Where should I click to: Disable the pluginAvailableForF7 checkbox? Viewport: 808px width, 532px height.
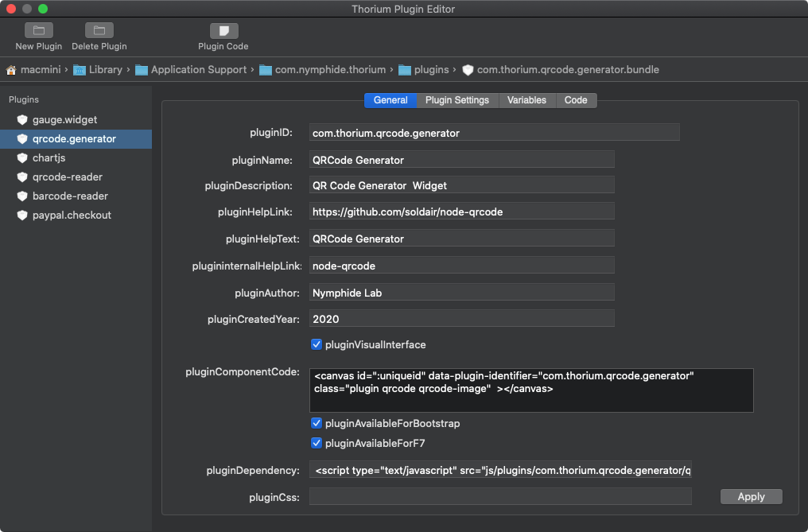tap(317, 443)
